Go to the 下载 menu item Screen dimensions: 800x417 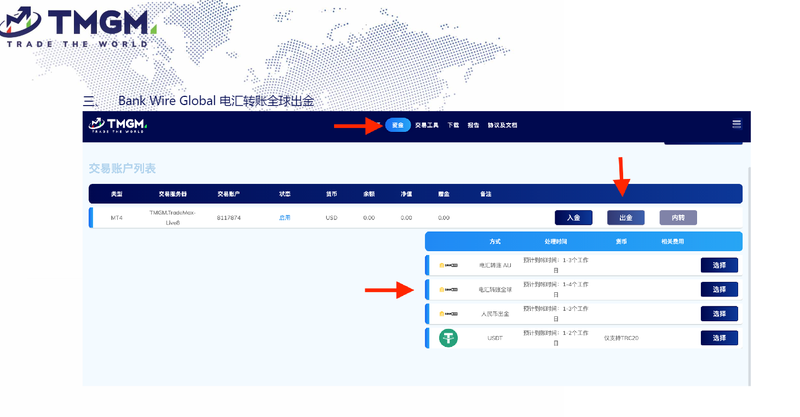tap(453, 125)
